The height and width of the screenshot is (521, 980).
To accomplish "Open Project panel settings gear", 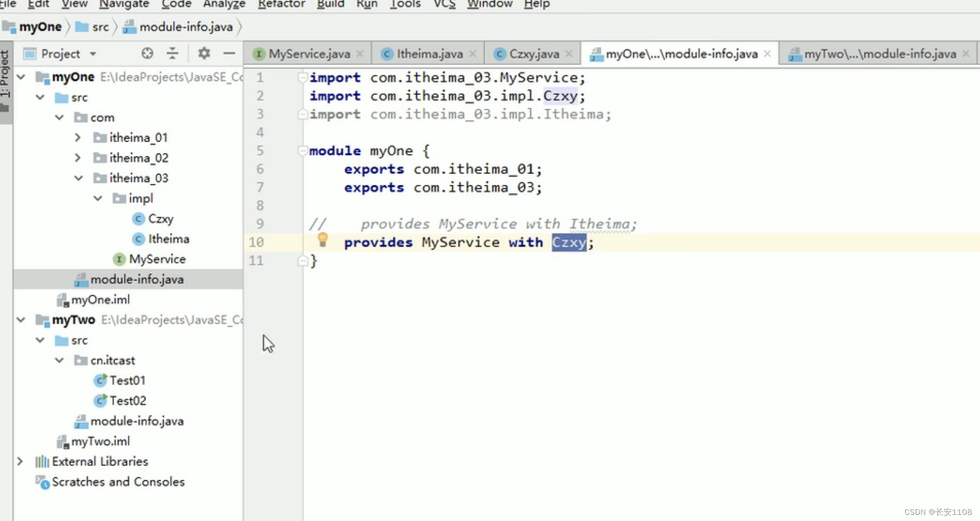I will point(204,53).
